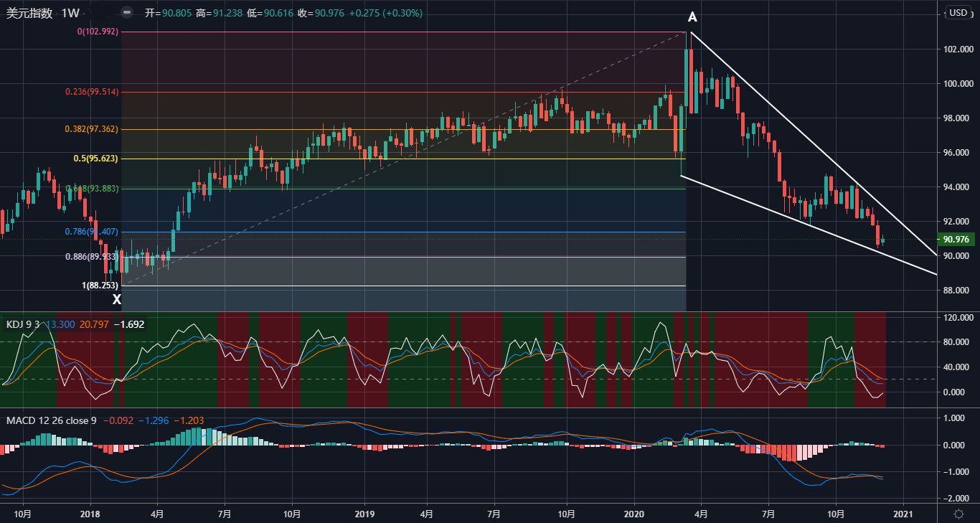The width and height of the screenshot is (980, 523).
Task: Open chart settings via the gear icon
Action: click(958, 514)
